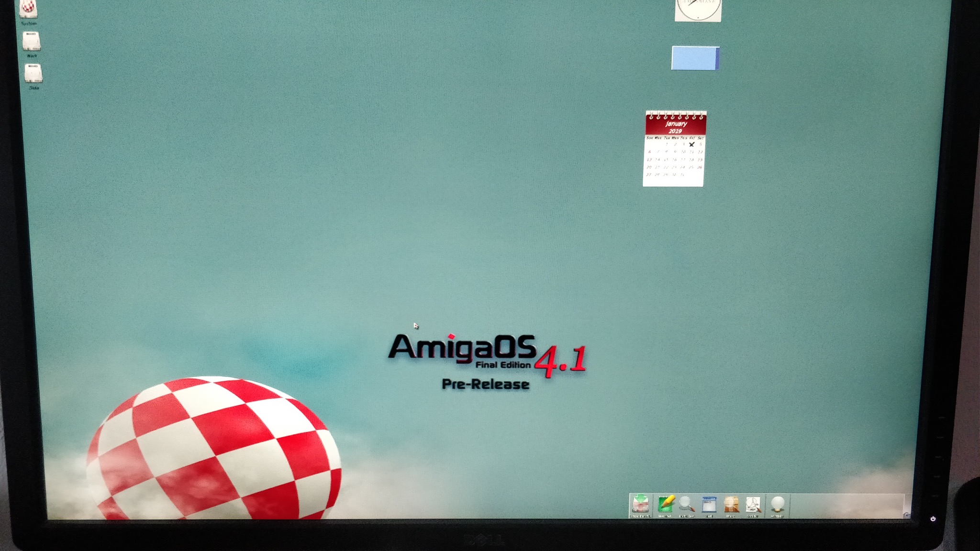The width and height of the screenshot is (980, 551).
Task: Select January 13 on the calendar
Action: tap(649, 160)
